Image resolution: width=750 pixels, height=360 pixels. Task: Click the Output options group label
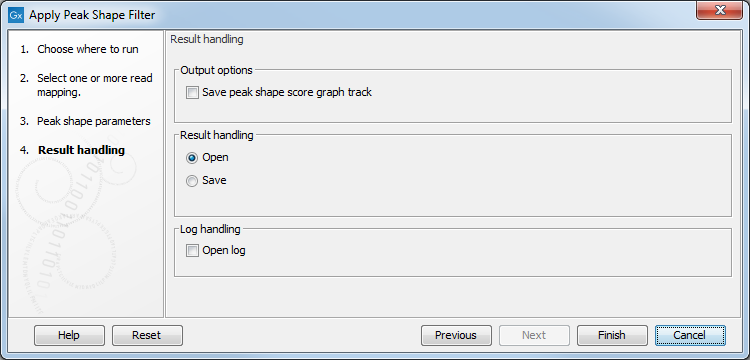tap(216, 70)
